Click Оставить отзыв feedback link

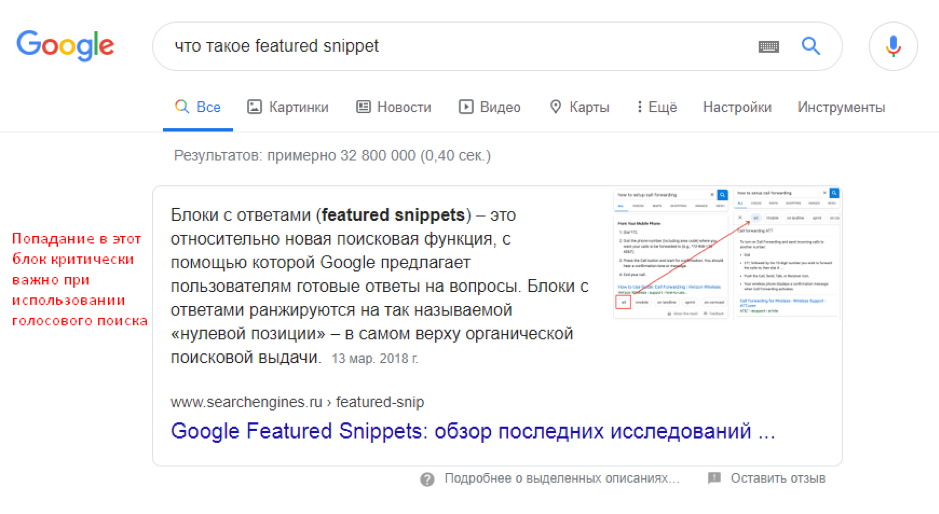pyautogui.click(x=778, y=479)
